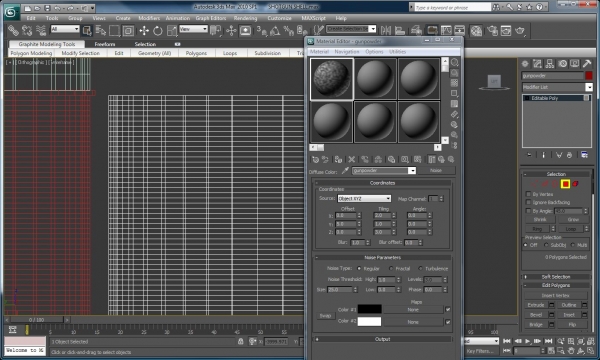Click the Save File icon in quick access toolbar
The width and height of the screenshot is (600, 360).
47,8
